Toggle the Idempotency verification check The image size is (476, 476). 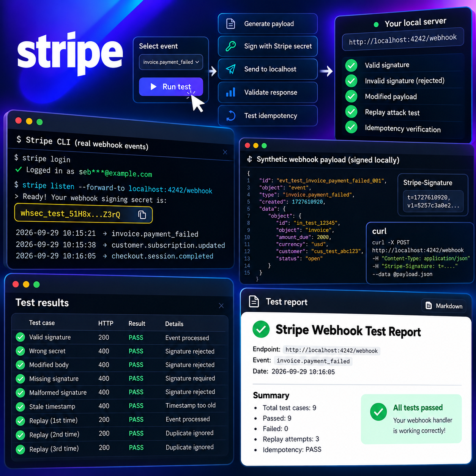pos(351,127)
